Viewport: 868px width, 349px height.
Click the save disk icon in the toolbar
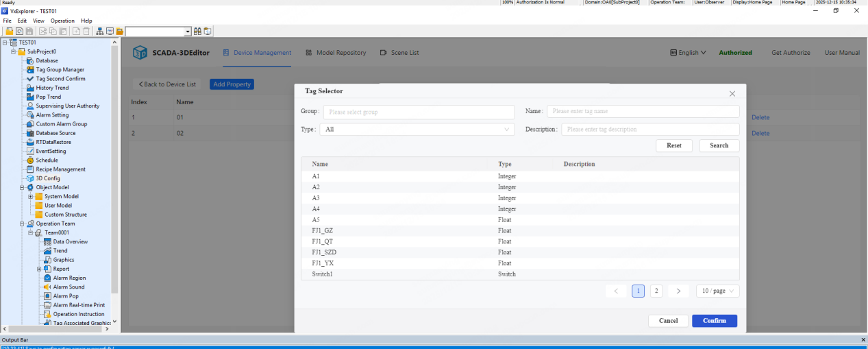(x=29, y=31)
